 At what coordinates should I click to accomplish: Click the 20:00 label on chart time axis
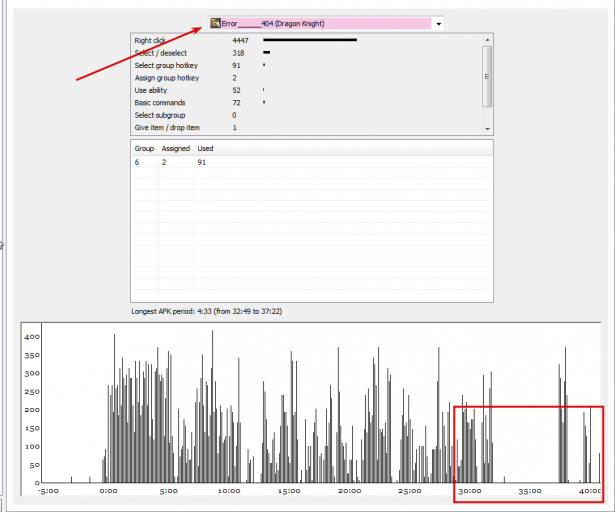[349, 491]
